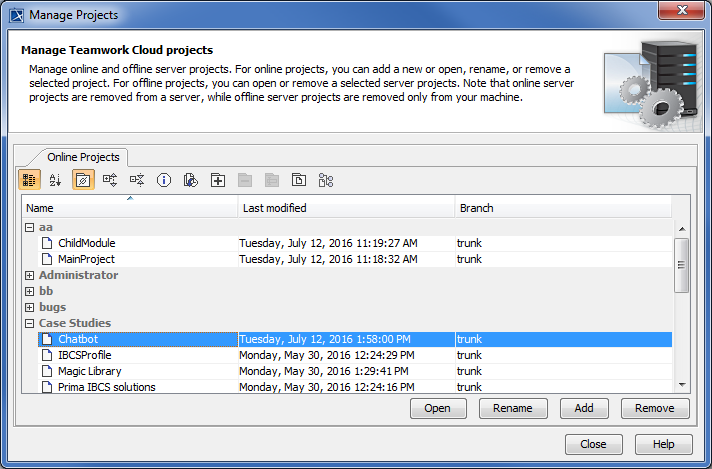The height and width of the screenshot is (469, 712).
Task: Click the greyed remove category folder icon
Action: point(245,180)
